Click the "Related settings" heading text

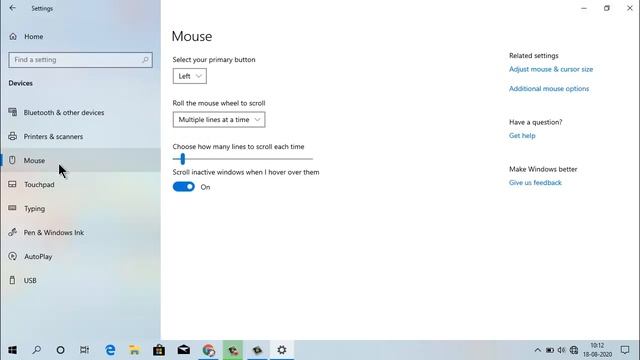[533, 56]
